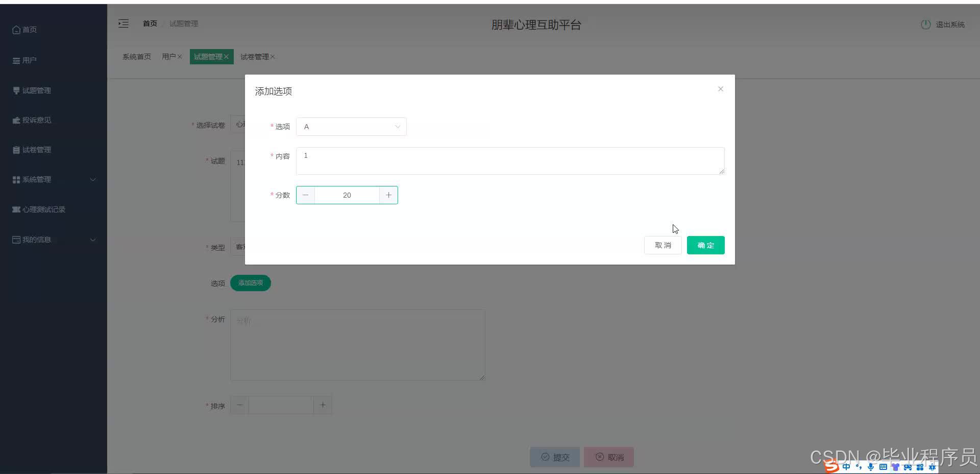
Task: Open the IME toolbox grid icon
Action: [x=920, y=467]
